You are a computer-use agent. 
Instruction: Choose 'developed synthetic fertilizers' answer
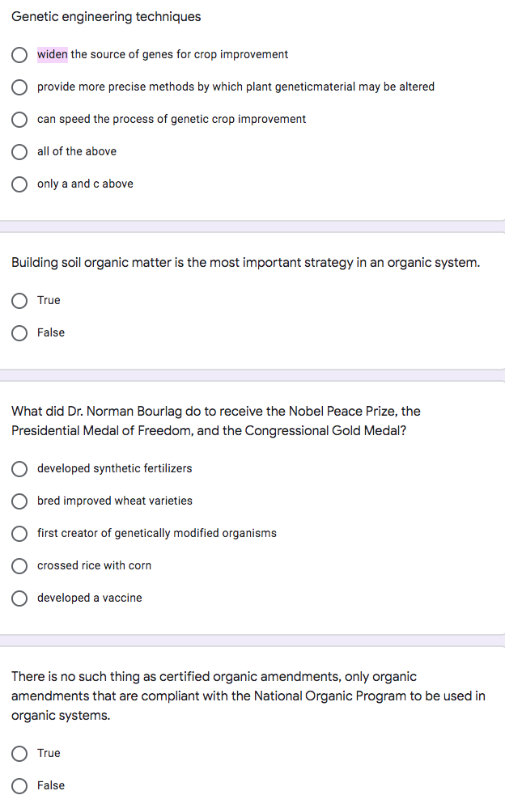click(19, 469)
